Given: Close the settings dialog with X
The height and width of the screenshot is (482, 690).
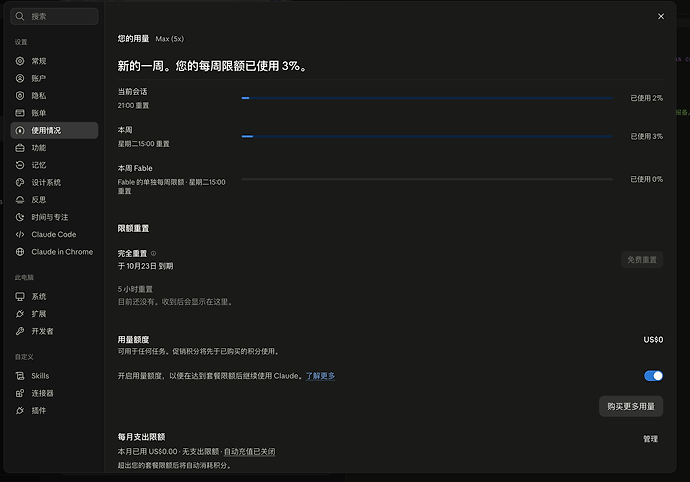Looking at the screenshot, I should (x=661, y=16).
